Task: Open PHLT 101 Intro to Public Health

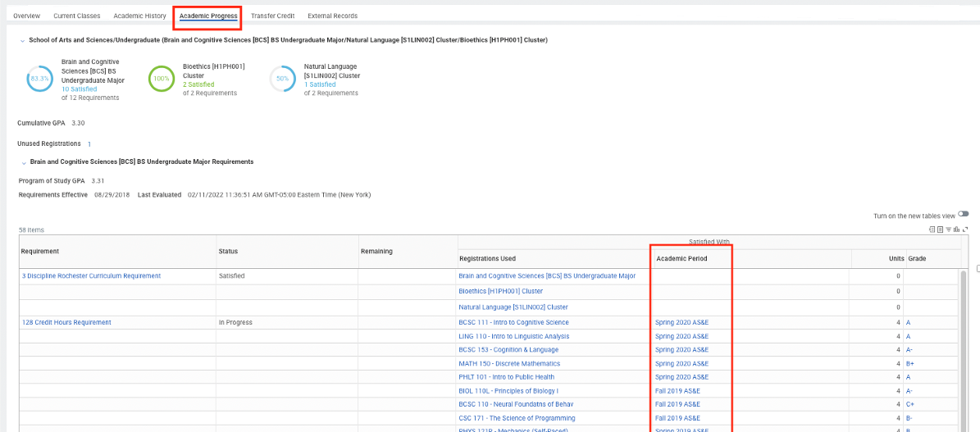Action: click(507, 377)
